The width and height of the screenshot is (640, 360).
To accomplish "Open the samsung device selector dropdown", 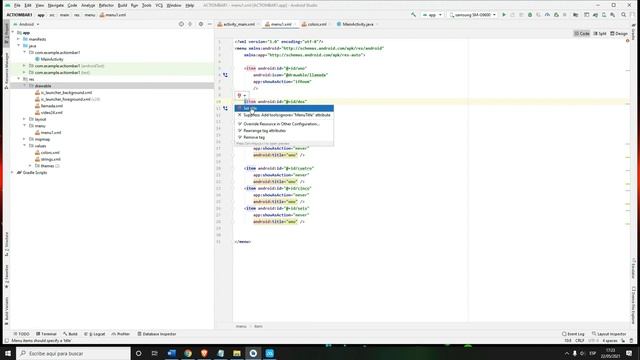I will pyautogui.click(x=473, y=15).
